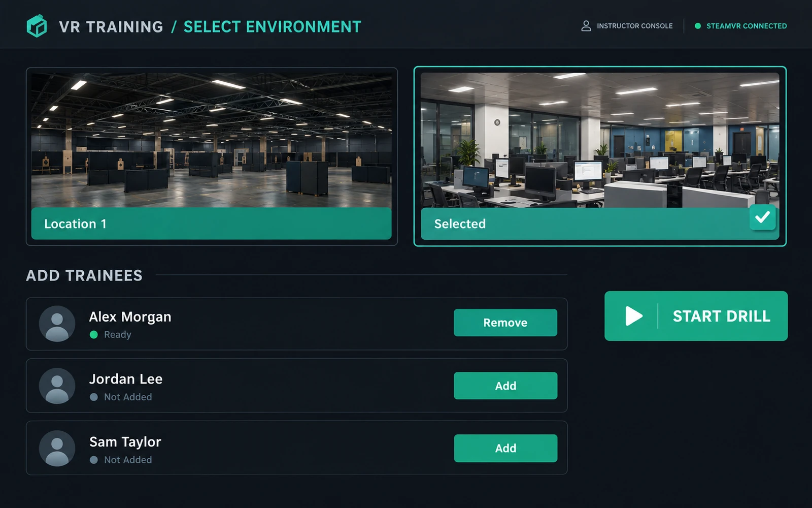812x508 pixels.
Task: Open the Instructor Console user icon
Action: tap(586, 26)
